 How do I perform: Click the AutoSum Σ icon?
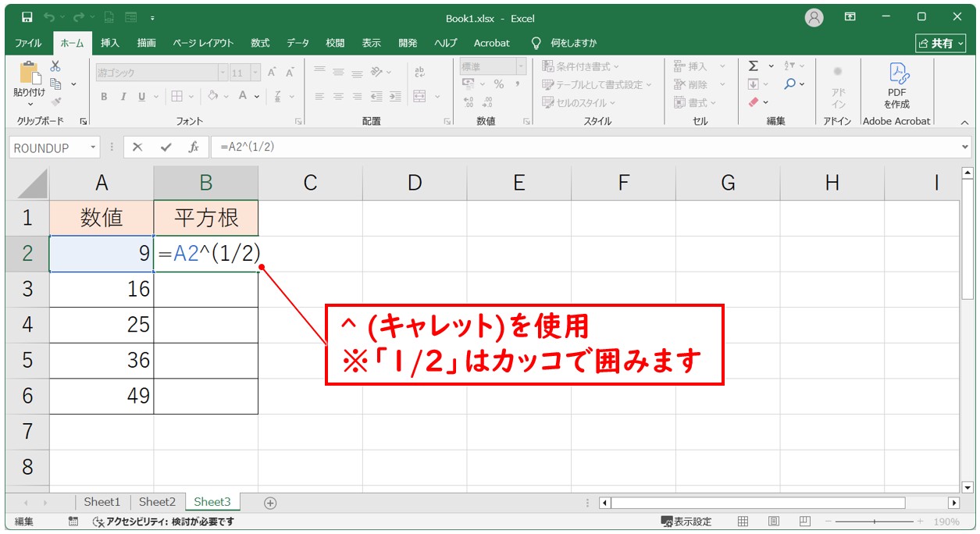(754, 66)
